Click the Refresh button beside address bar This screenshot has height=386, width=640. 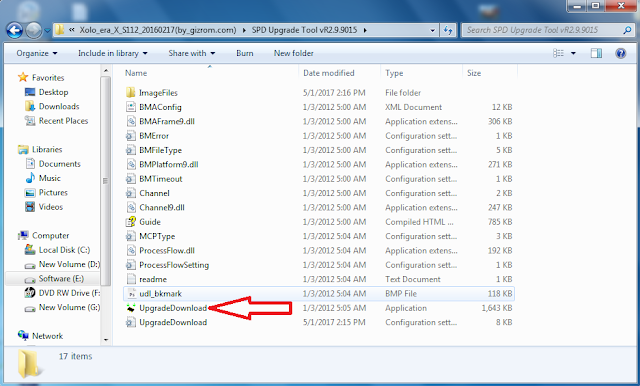point(448,30)
